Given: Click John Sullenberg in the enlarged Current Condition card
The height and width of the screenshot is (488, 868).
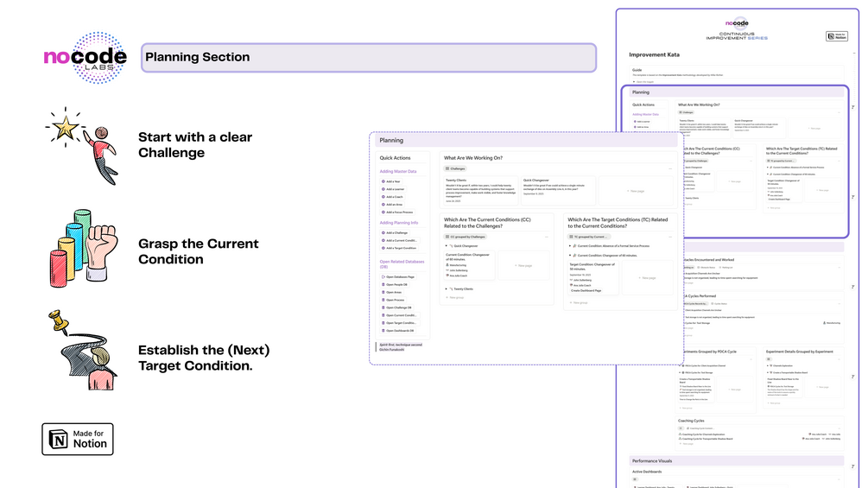Looking at the screenshot, I should pos(458,270).
